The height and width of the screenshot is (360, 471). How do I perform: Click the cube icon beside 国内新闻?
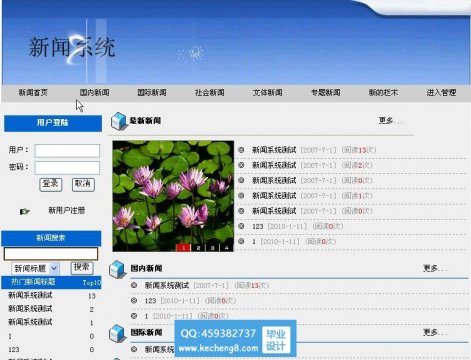[118, 269]
